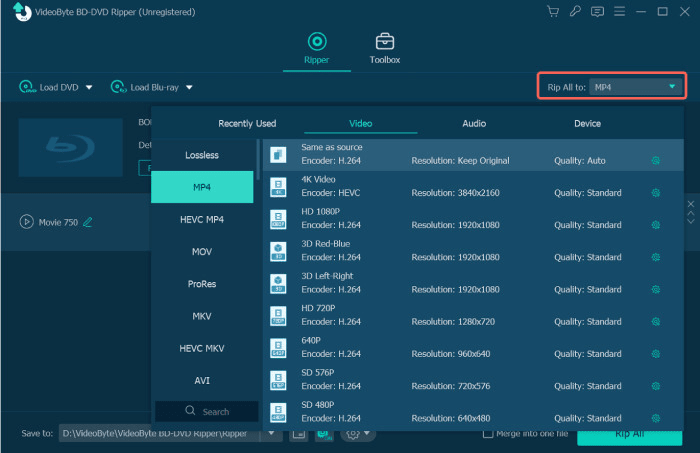
Task: Select the Device format tab
Action: click(x=587, y=123)
